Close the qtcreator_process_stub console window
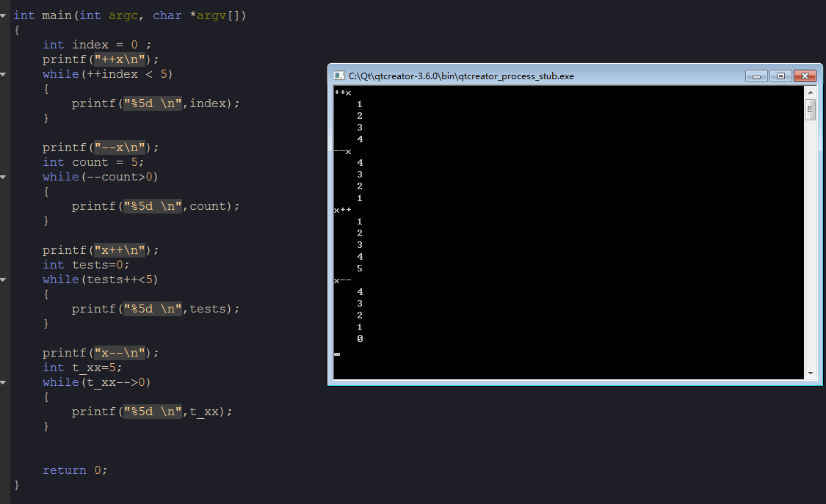The height and width of the screenshot is (504, 826). coord(805,76)
